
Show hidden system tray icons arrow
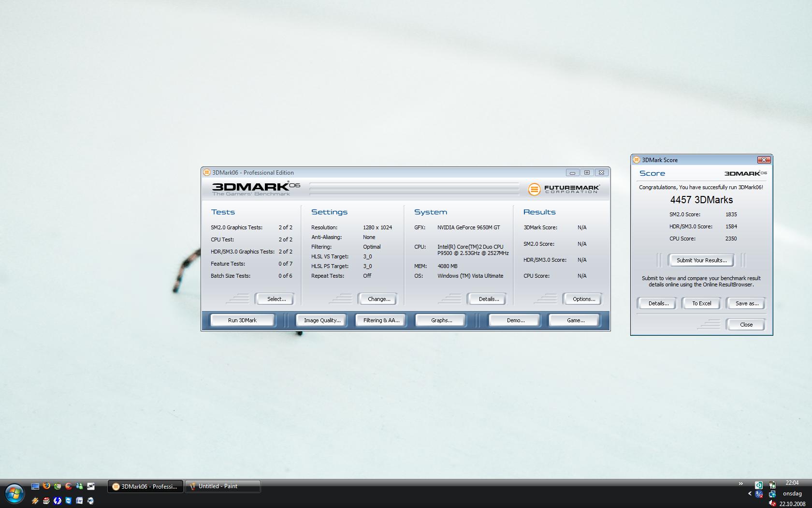(750, 493)
